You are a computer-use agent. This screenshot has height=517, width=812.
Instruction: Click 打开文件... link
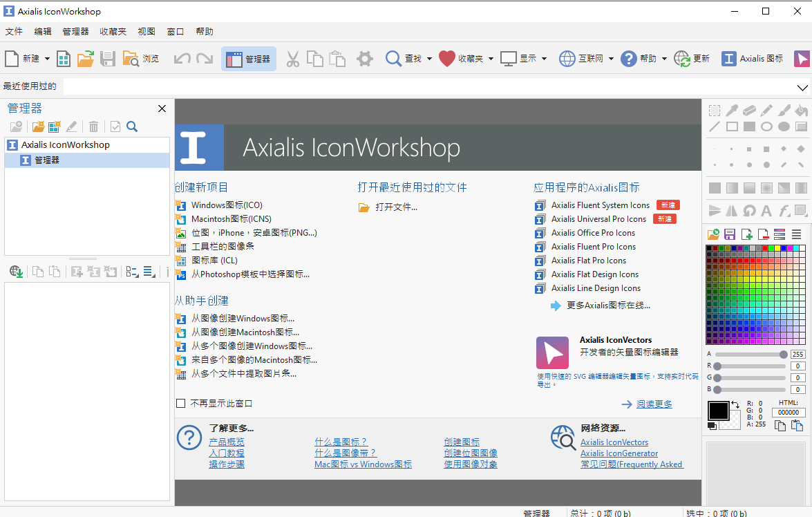[x=396, y=207]
